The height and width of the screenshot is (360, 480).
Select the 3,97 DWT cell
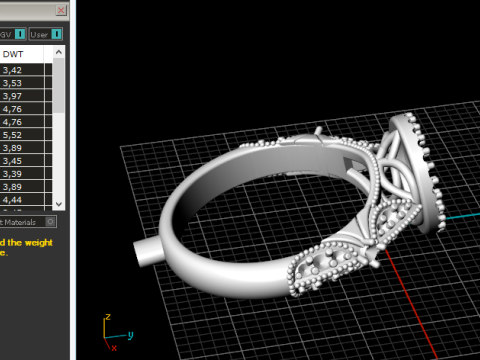pos(22,96)
